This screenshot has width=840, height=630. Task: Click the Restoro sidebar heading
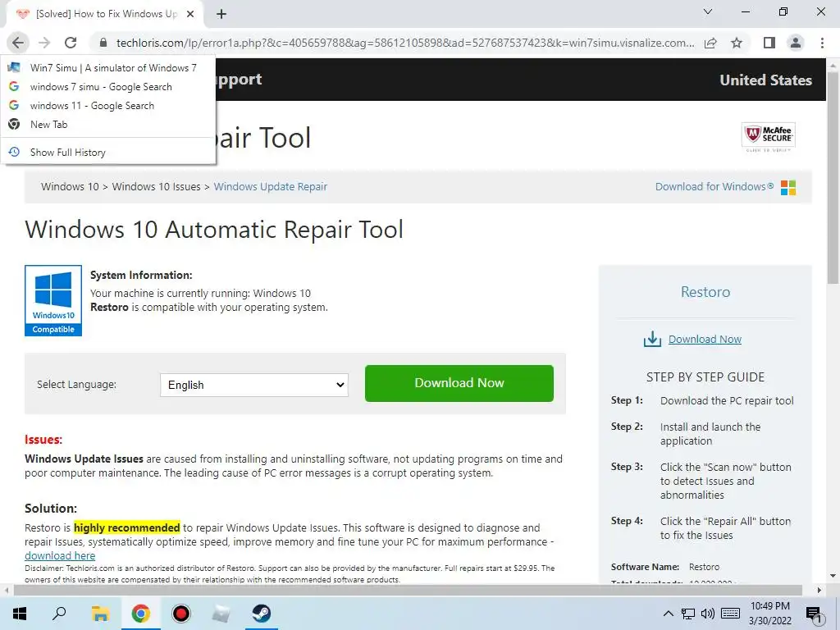point(705,292)
